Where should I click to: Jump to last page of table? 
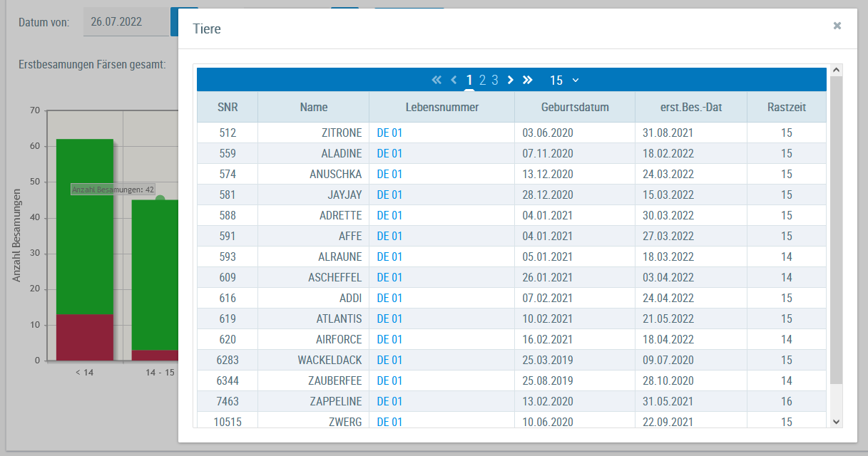point(528,80)
